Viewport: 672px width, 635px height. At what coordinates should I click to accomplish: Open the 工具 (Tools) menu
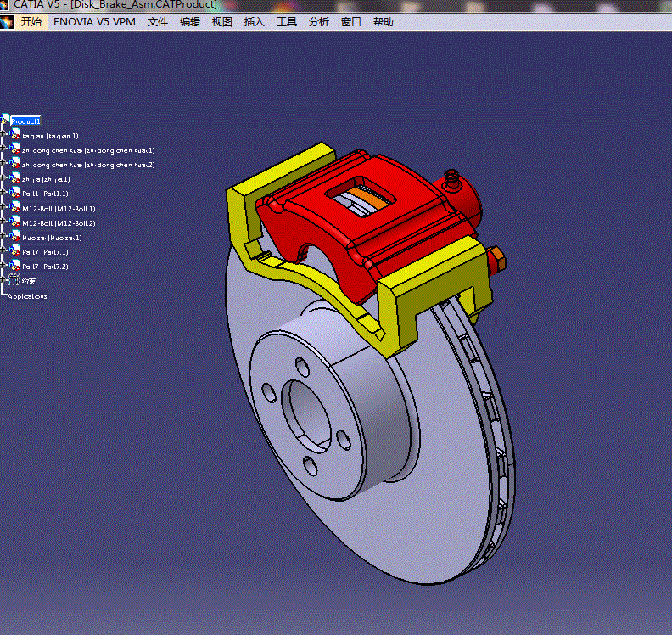point(287,22)
